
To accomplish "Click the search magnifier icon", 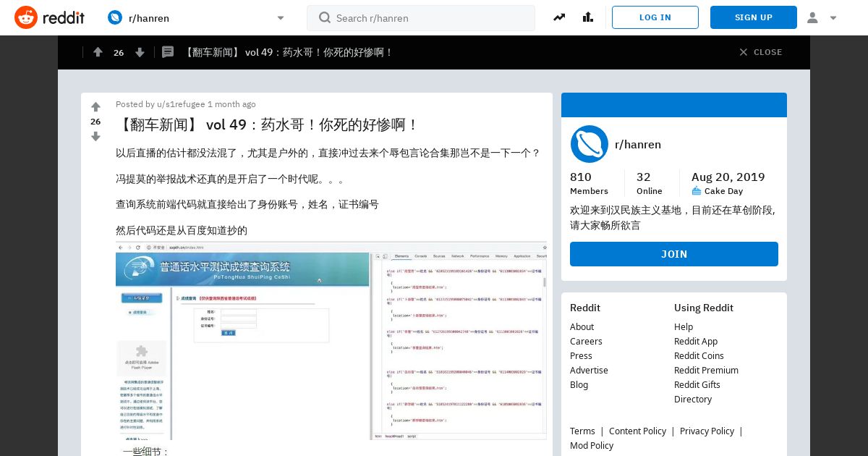I will pyautogui.click(x=325, y=17).
